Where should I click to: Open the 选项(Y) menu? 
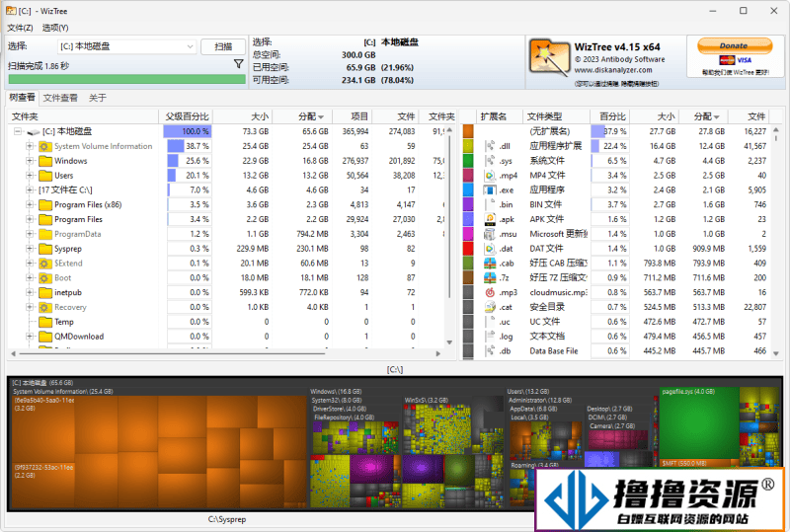tap(55, 28)
